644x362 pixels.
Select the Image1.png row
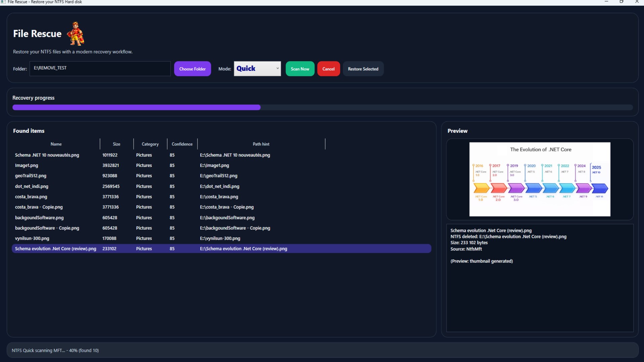click(27, 166)
